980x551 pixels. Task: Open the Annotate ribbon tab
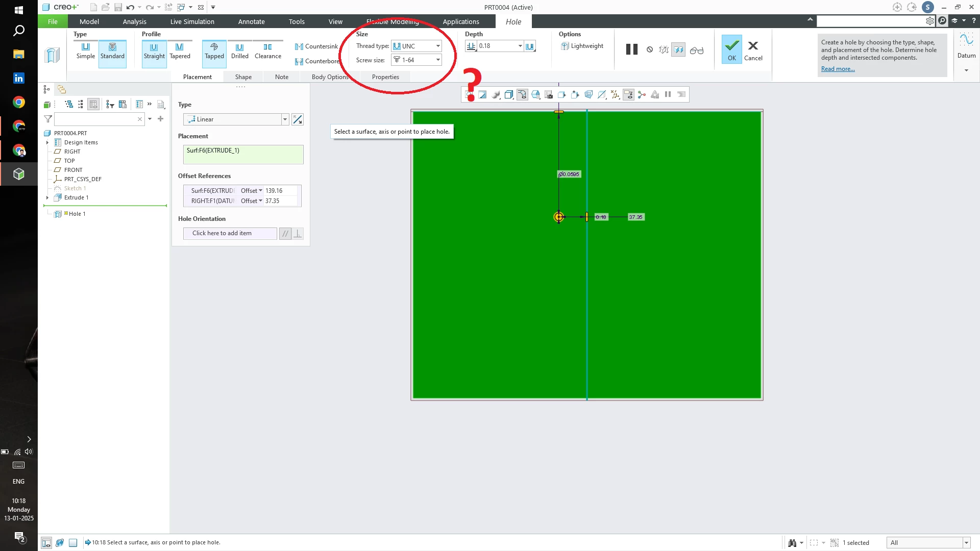click(x=251, y=21)
